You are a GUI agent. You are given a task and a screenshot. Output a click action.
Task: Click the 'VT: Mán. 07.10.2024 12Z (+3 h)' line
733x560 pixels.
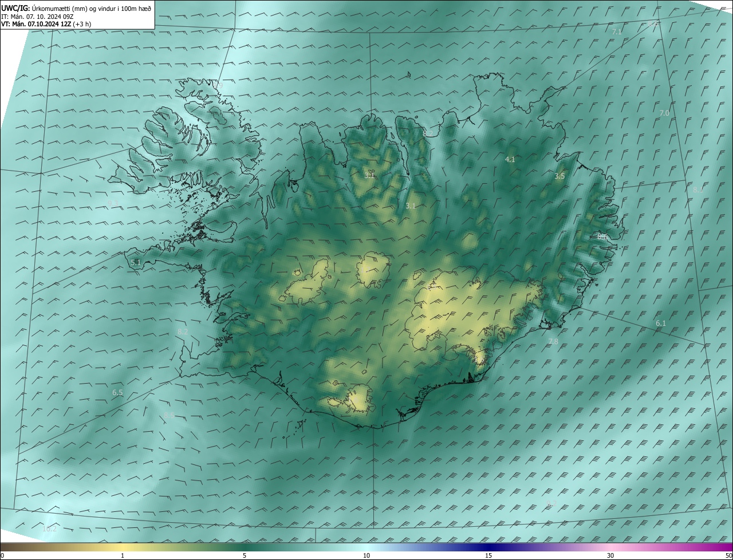pos(46,24)
